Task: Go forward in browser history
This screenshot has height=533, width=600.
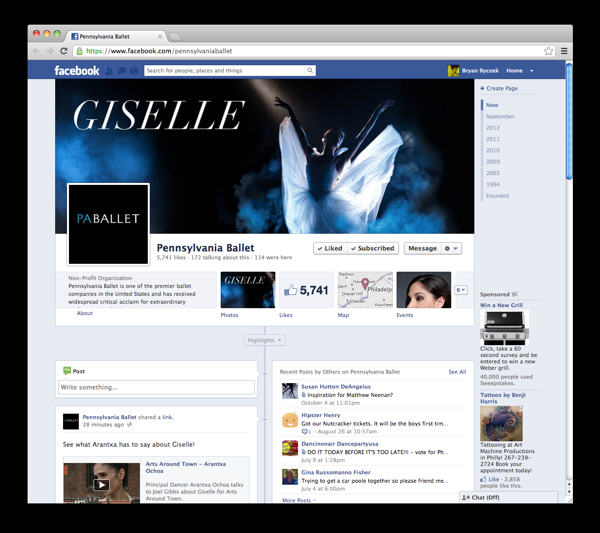Action: pyautogui.click(x=50, y=51)
